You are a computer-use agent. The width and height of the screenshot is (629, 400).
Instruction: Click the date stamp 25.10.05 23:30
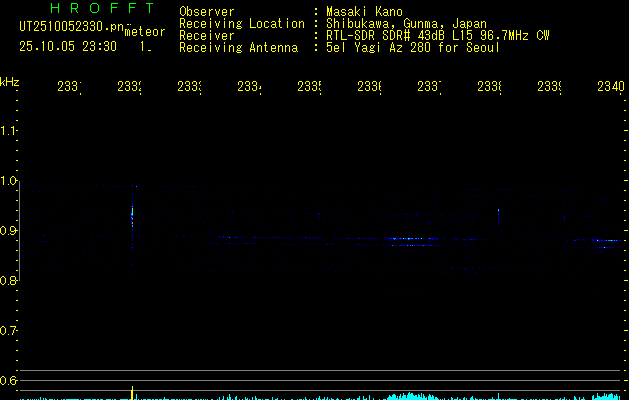(x=68, y=47)
